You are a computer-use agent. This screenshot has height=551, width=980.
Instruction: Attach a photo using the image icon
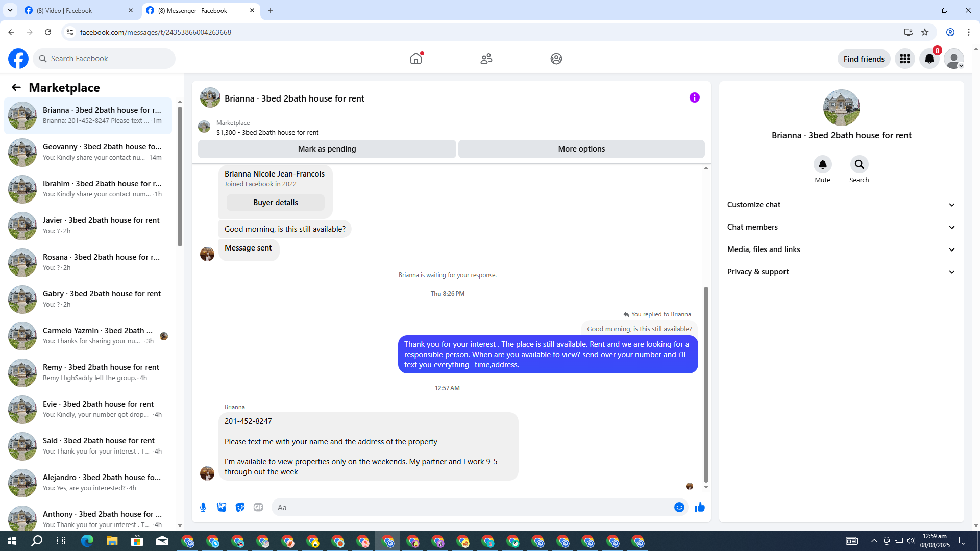[222, 507]
